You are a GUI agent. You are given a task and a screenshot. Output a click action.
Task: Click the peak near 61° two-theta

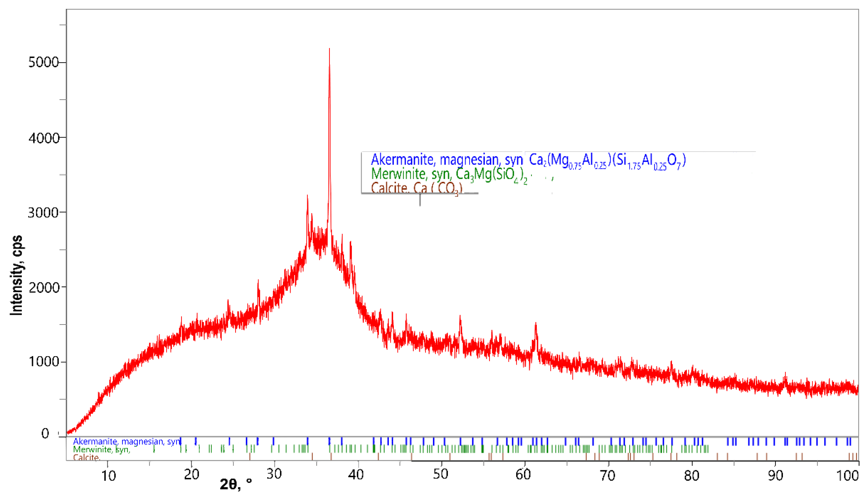pyautogui.click(x=536, y=326)
